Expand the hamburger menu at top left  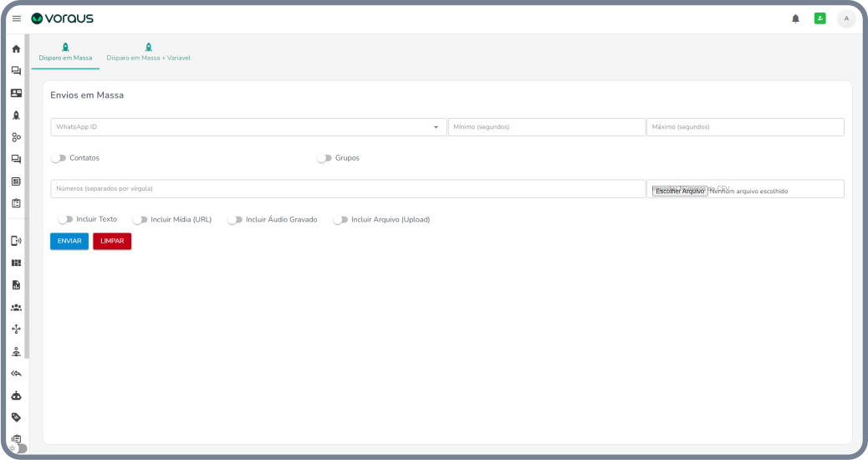pyautogui.click(x=16, y=18)
